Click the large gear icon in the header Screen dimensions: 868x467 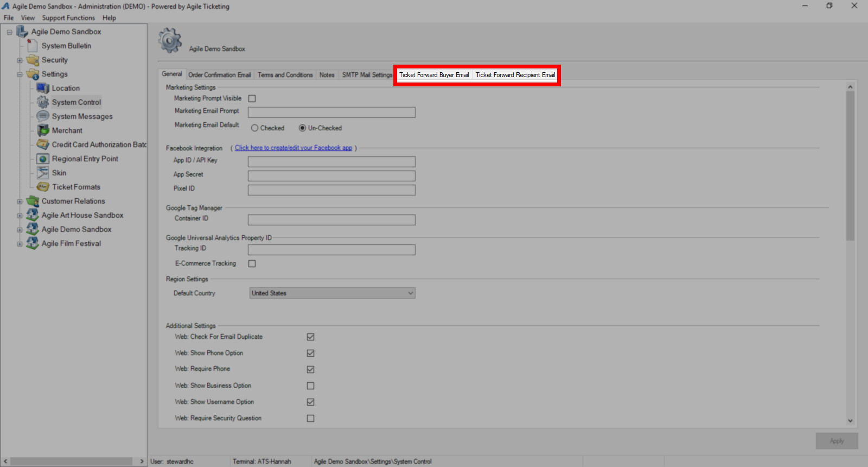pyautogui.click(x=170, y=41)
